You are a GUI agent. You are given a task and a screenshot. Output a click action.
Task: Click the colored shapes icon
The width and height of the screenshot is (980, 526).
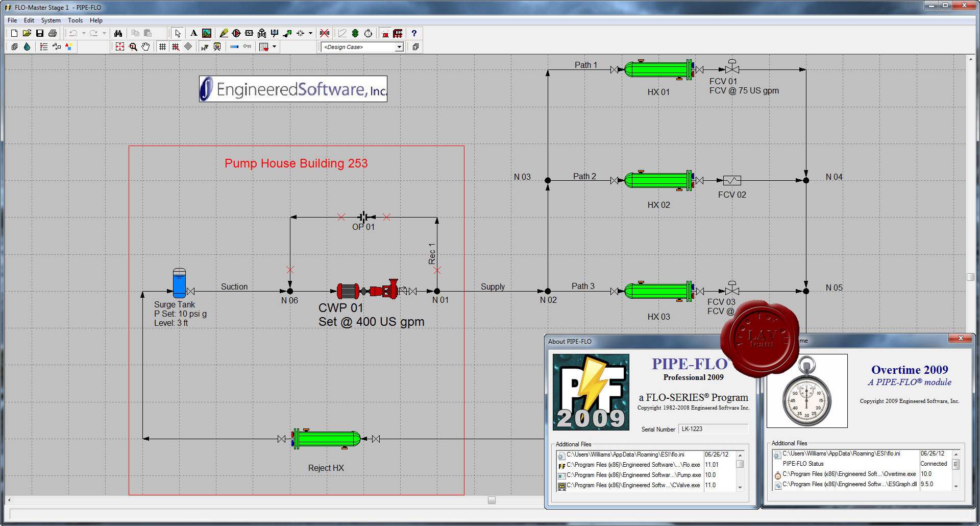[x=69, y=46]
